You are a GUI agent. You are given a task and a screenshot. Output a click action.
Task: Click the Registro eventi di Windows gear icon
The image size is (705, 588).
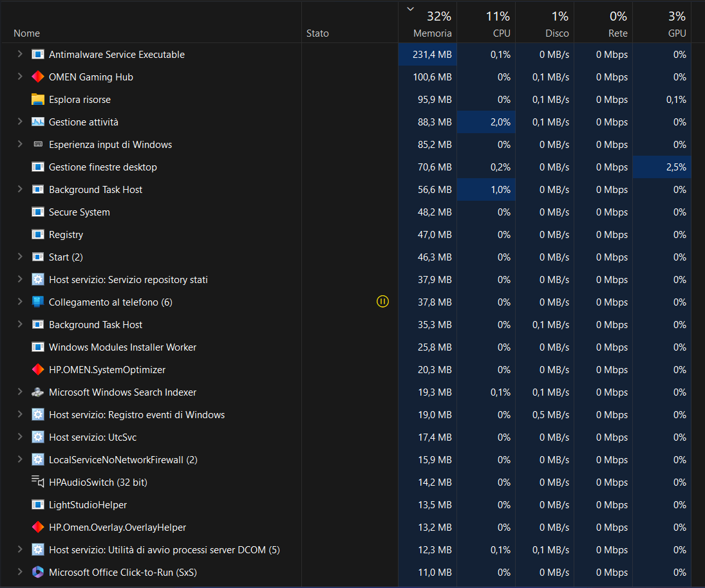tap(38, 414)
